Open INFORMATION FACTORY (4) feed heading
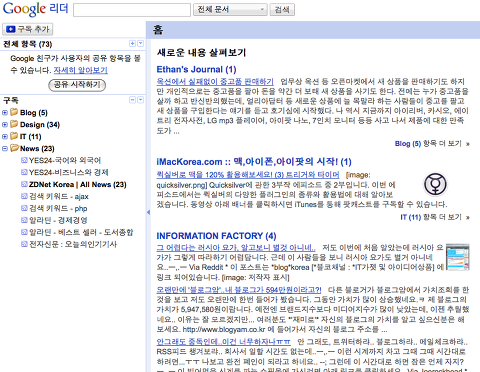 (x=216, y=236)
